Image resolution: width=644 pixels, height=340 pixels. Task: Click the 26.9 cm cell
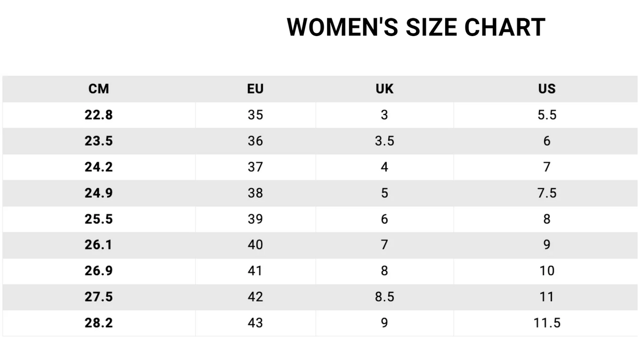click(x=98, y=271)
